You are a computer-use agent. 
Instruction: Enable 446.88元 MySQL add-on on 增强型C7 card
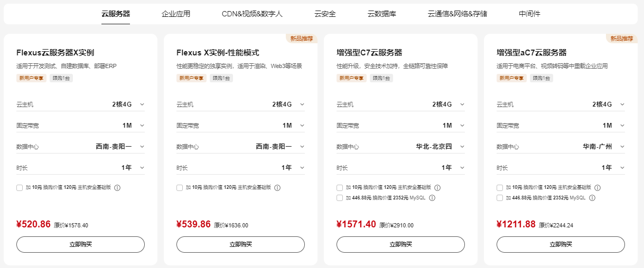340,198
